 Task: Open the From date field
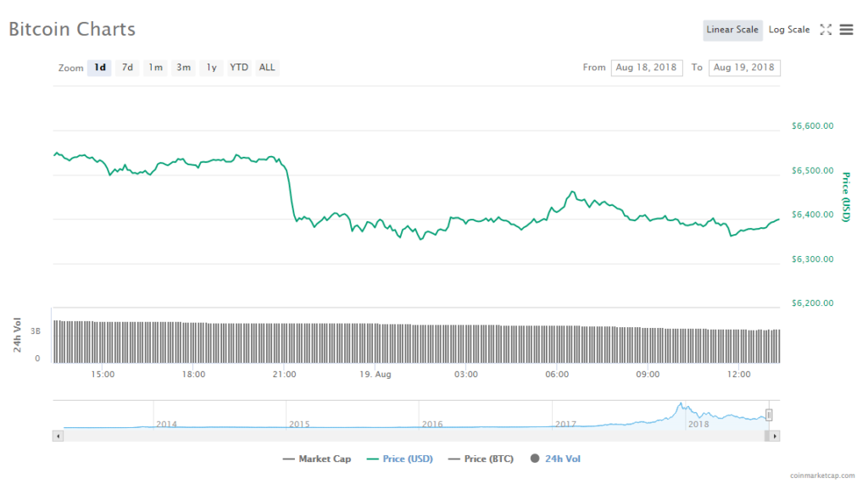[x=646, y=68]
